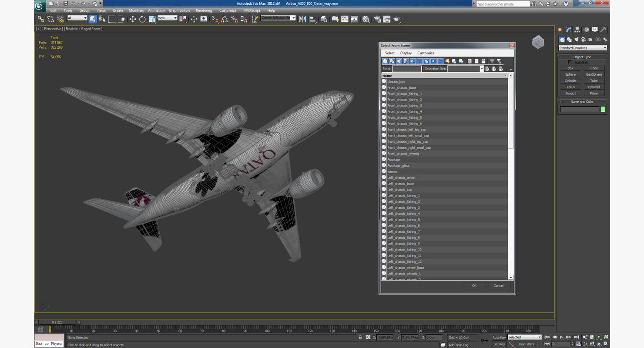Click Cancel in Select From Scene dialog
The height and width of the screenshot is (348, 644).
(x=498, y=286)
